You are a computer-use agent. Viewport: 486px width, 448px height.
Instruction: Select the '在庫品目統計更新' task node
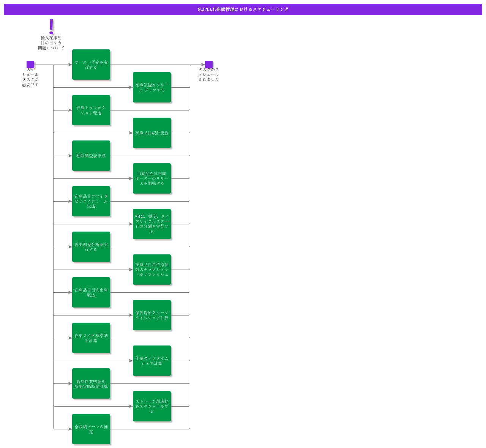click(152, 133)
